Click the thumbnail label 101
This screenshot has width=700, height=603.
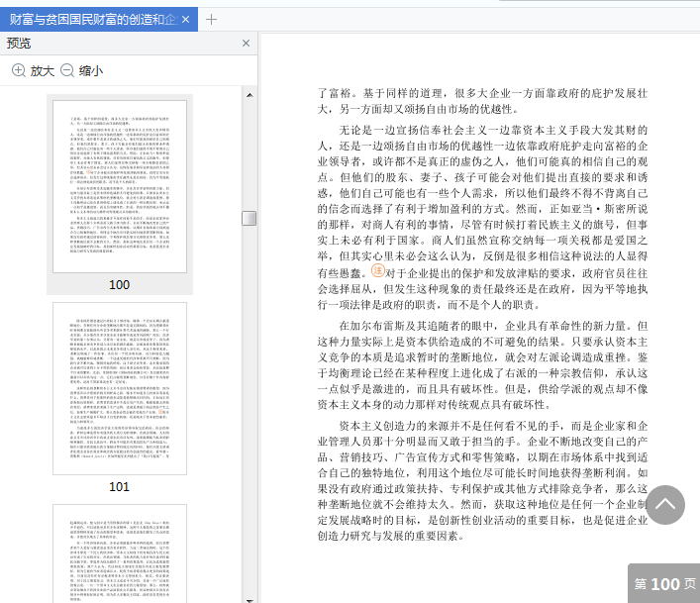(119, 487)
